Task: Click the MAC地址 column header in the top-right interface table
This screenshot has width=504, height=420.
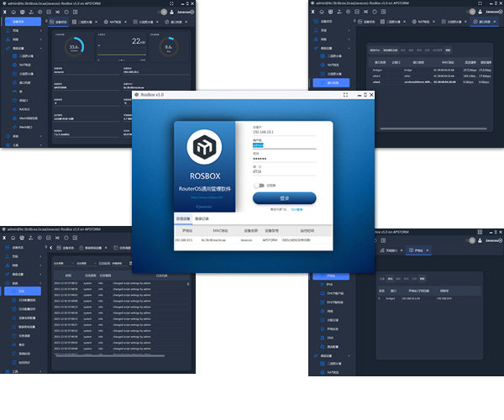Action: [448, 62]
